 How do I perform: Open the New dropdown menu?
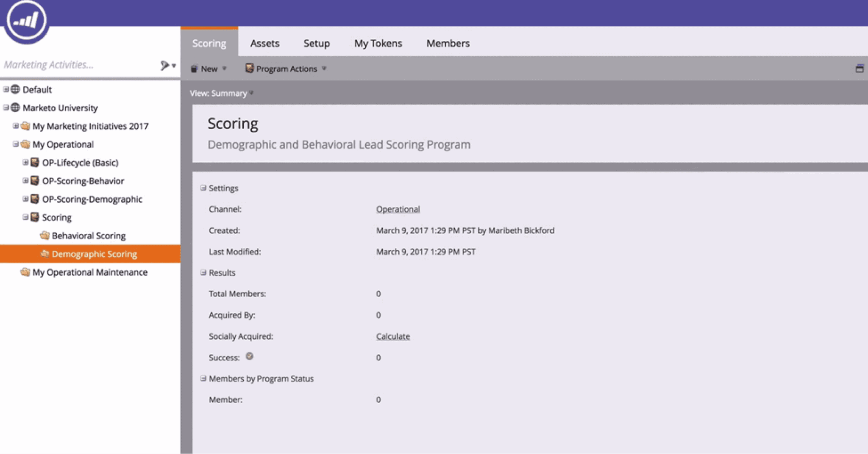209,69
